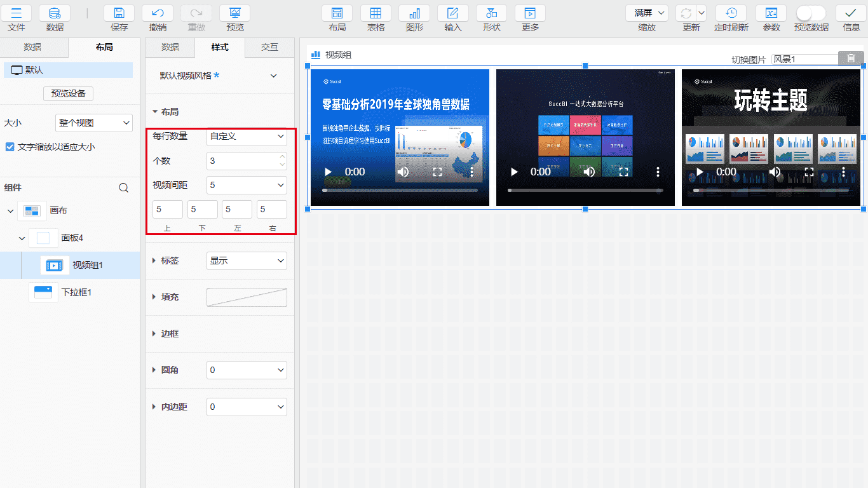The height and width of the screenshot is (488, 868).
Task: Expand the 边框 (border) section
Action: tap(169, 334)
